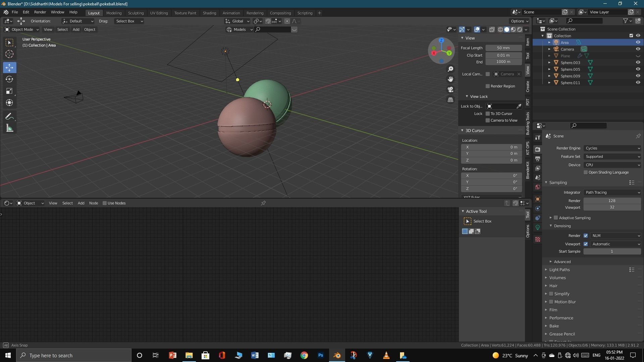This screenshot has width=644, height=362.
Task: Open Feature Set dropdown
Action: click(612, 157)
